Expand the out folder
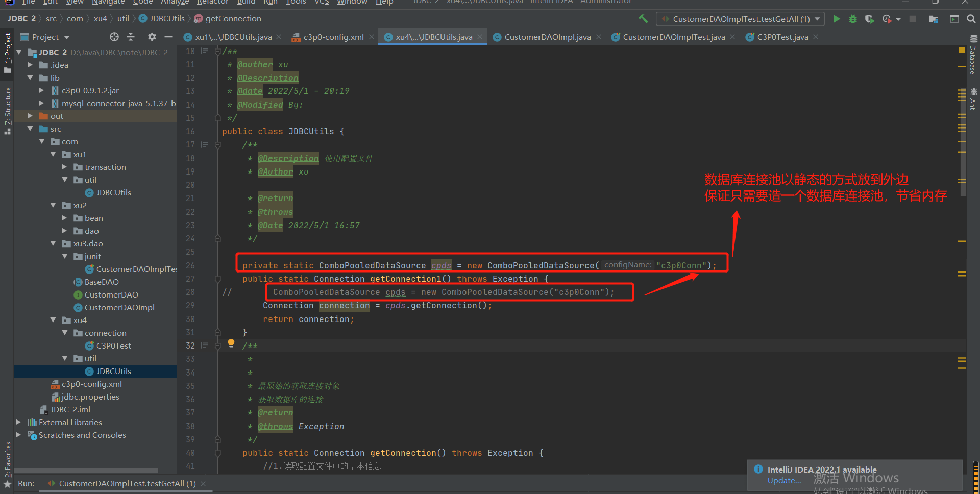Image resolution: width=980 pixels, height=494 pixels. (30, 116)
